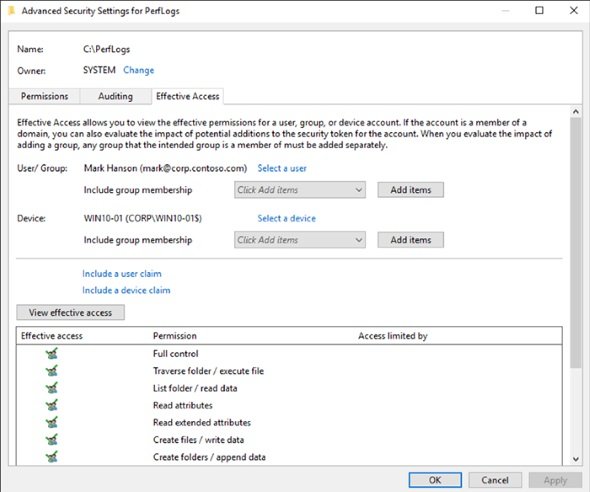Click Include a user claim link
This screenshot has height=492, width=590.
click(x=122, y=274)
